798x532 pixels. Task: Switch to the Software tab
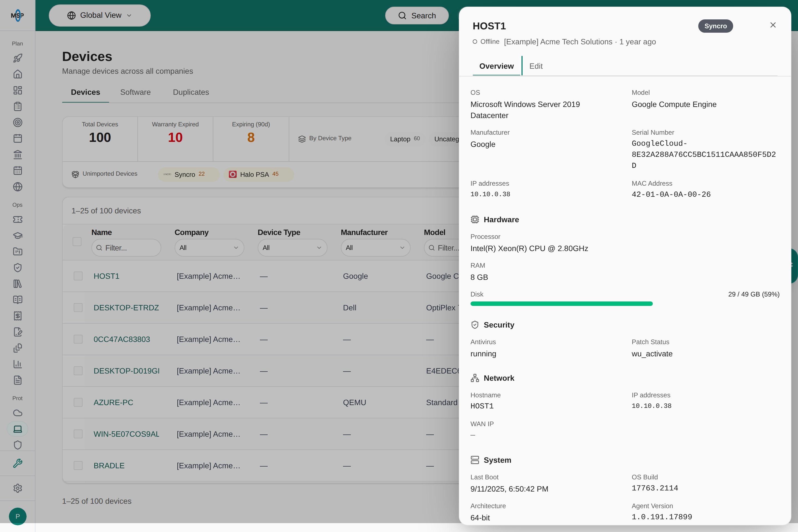coord(135,92)
